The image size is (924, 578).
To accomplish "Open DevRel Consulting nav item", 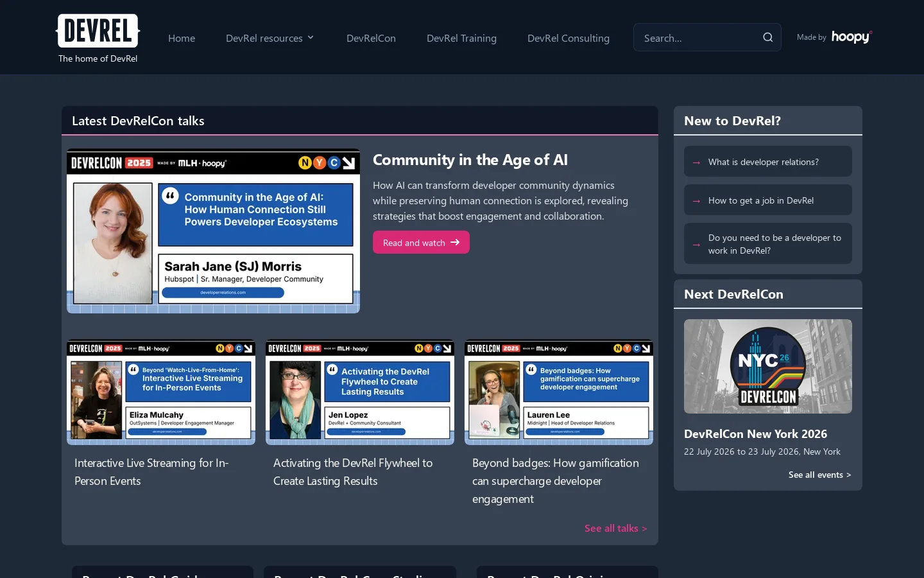I will coord(569,38).
